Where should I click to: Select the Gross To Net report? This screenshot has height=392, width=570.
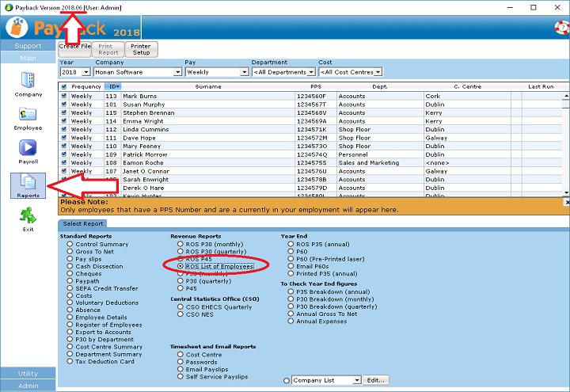click(x=70, y=251)
